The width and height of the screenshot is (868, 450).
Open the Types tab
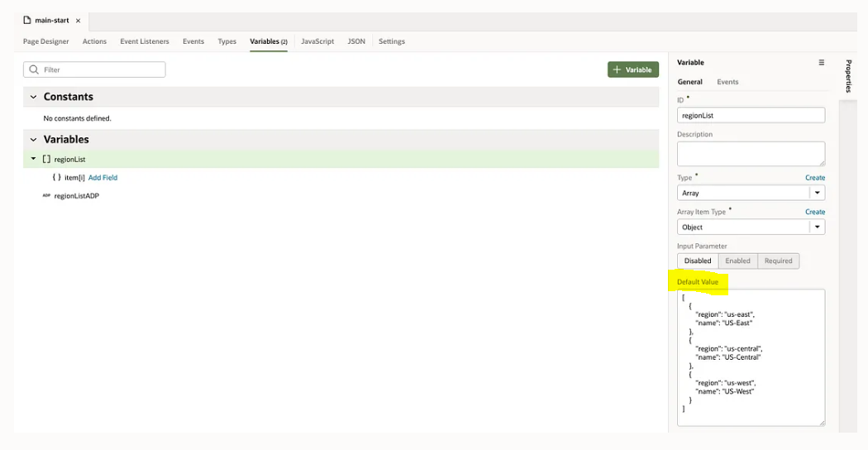coord(227,41)
